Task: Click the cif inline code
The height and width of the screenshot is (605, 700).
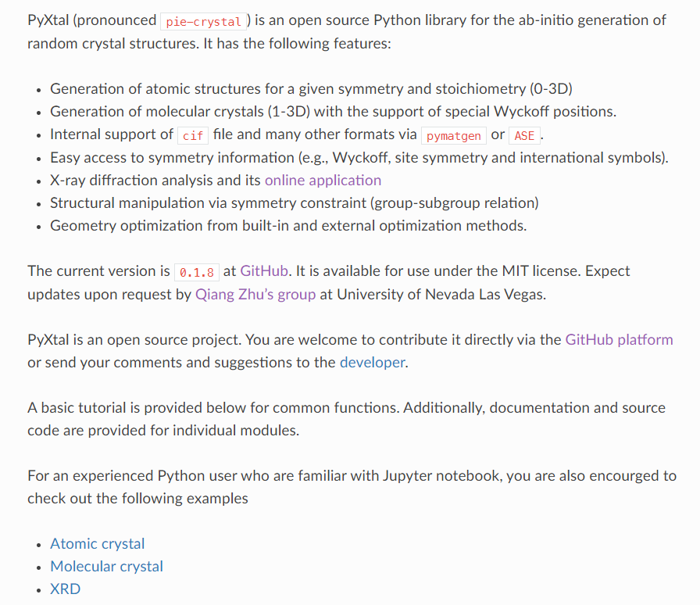Action: 193,135
